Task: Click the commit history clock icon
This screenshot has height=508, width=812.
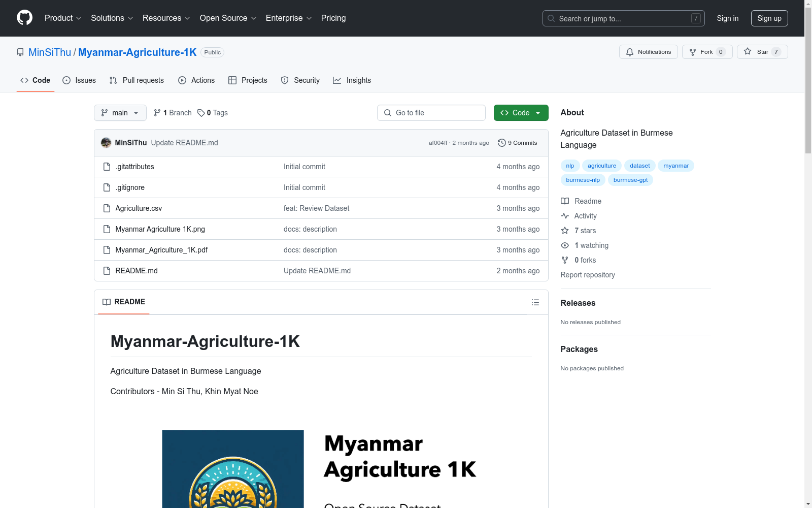Action: click(x=501, y=143)
